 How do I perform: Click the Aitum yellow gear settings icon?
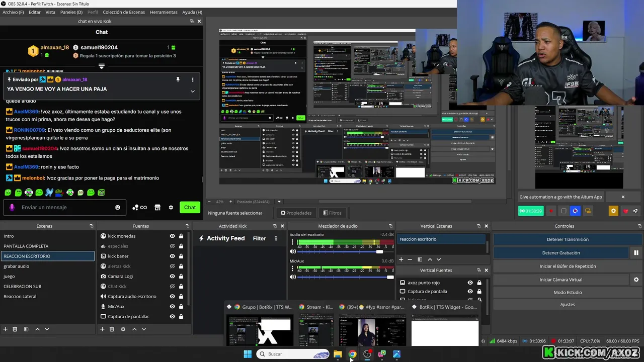pos(613,211)
